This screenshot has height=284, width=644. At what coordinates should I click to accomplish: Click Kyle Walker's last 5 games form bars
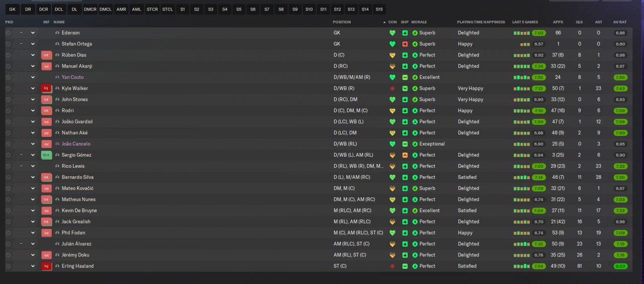(522, 88)
